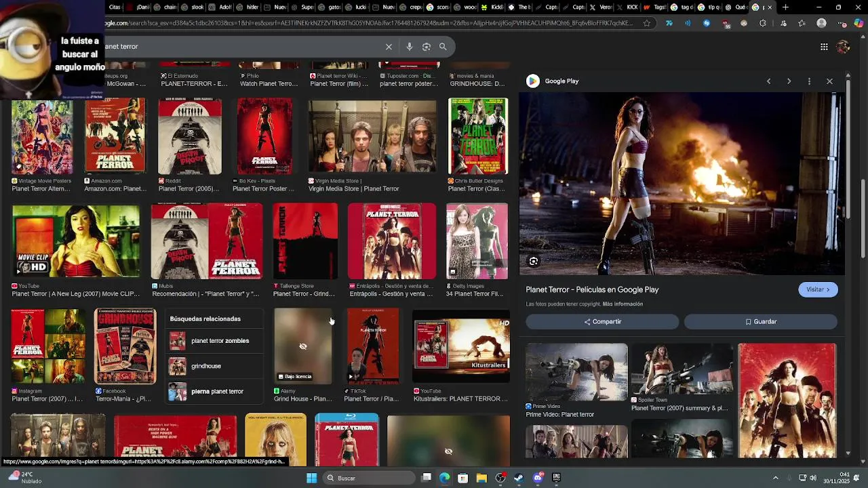This screenshot has width=868, height=488.
Task: Open the Google account profile avatar
Action: point(843,47)
